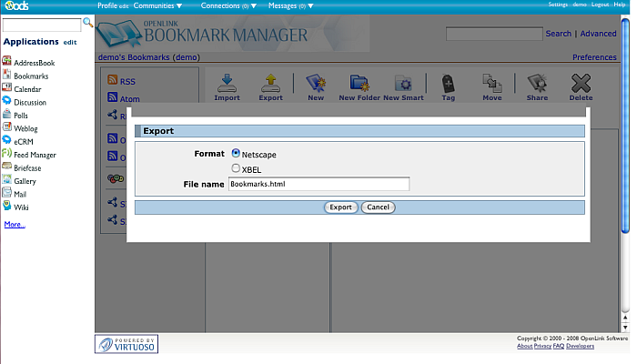The height and width of the screenshot is (364, 637).
Task: Open Weblog application icon
Action: (6, 126)
